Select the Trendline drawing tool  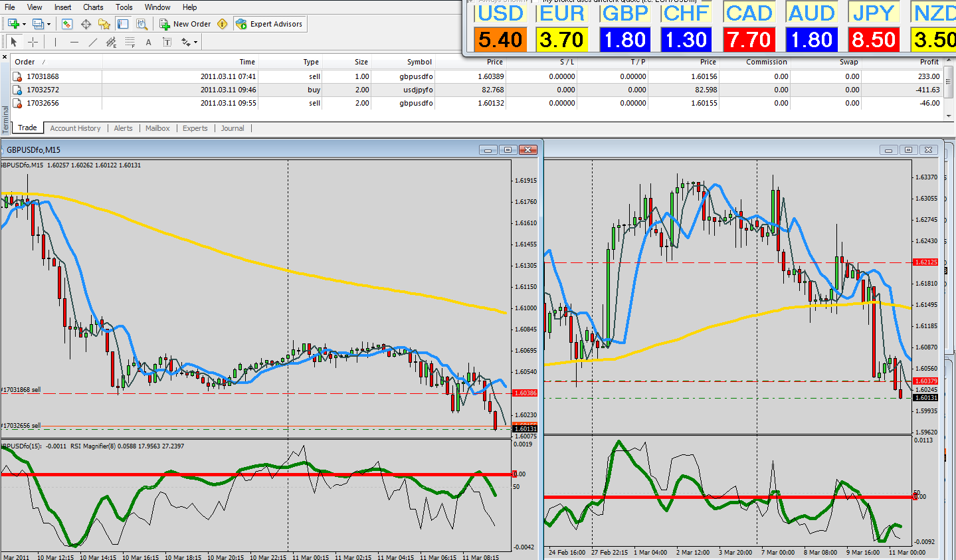pyautogui.click(x=92, y=42)
